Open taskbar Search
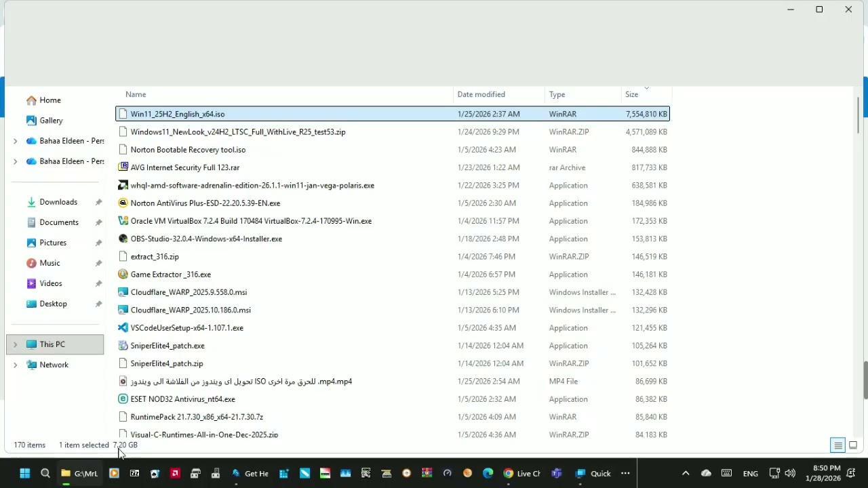The width and height of the screenshot is (868, 488). [45, 474]
